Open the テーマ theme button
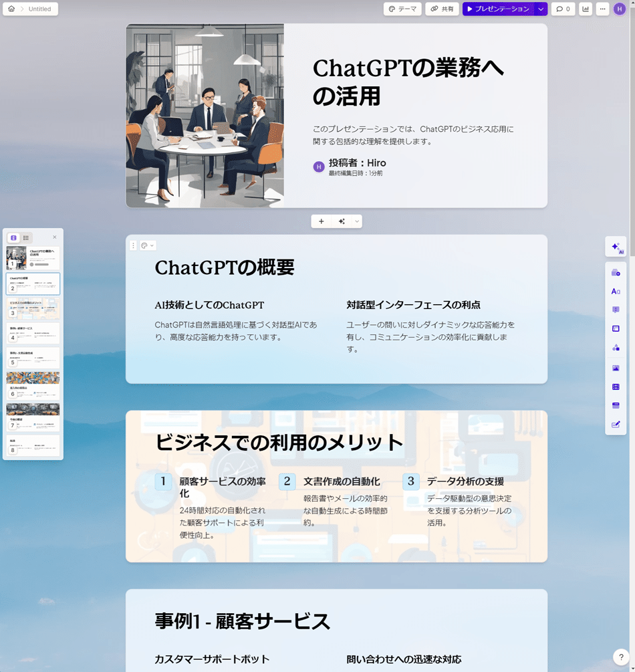635x672 pixels. 402,9
